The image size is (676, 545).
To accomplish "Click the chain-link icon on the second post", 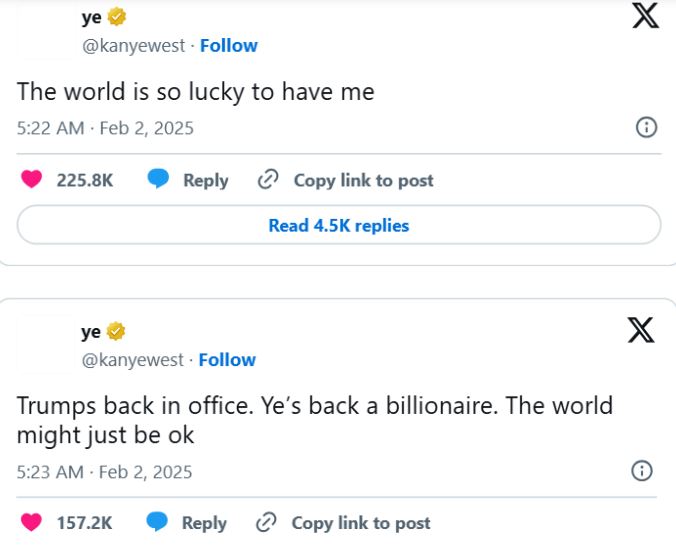I will pos(266,523).
